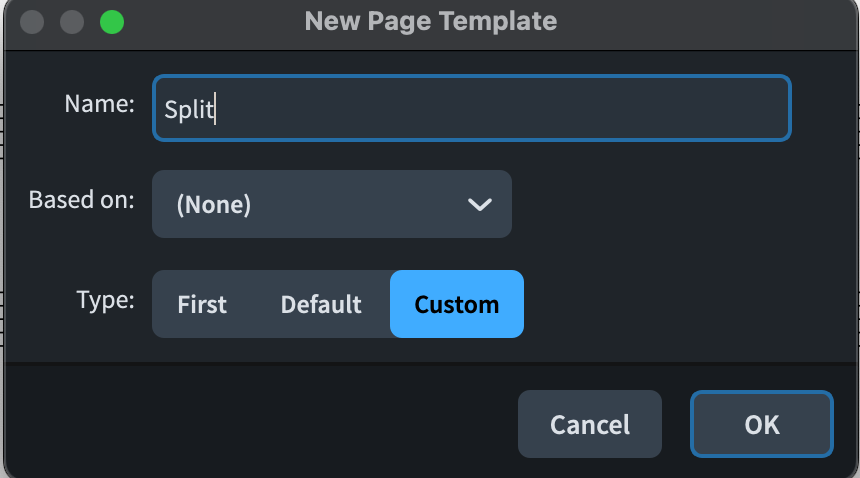Click the (None) text in dropdown
The height and width of the screenshot is (478, 860).
(213, 205)
